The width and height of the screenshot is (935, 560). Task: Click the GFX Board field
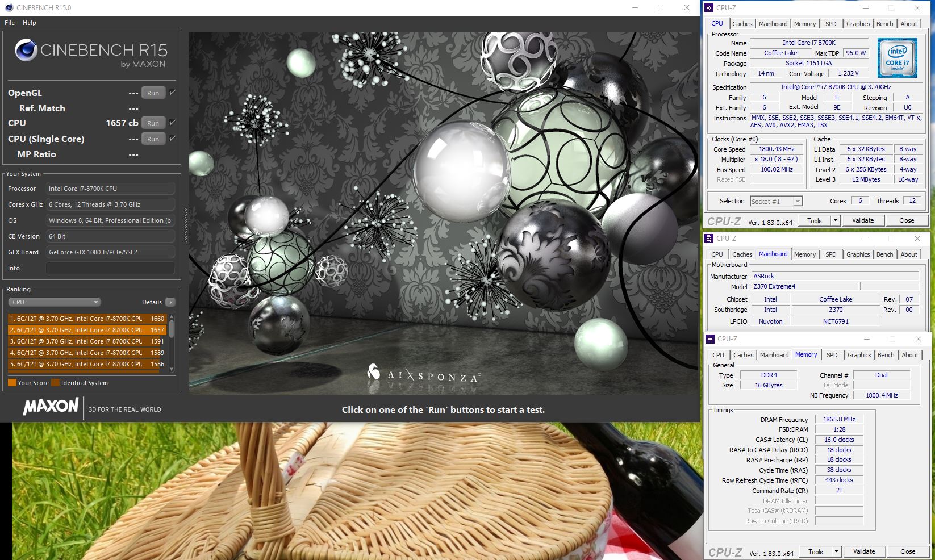click(110, 252)
